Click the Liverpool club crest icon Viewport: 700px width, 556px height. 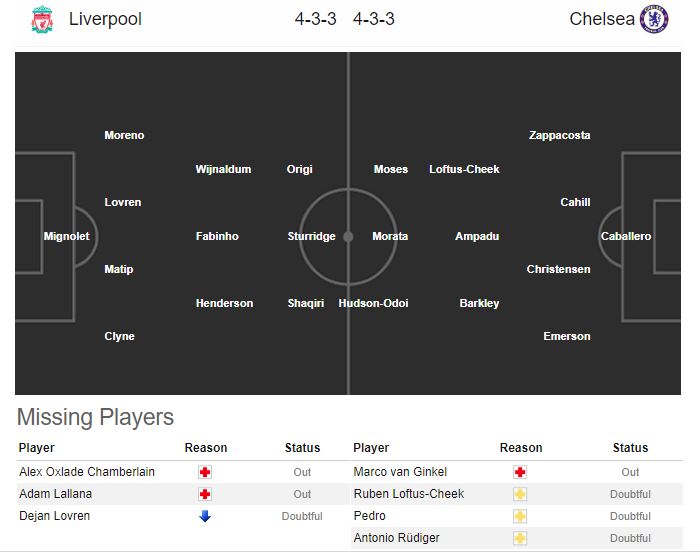coord(41,19)
